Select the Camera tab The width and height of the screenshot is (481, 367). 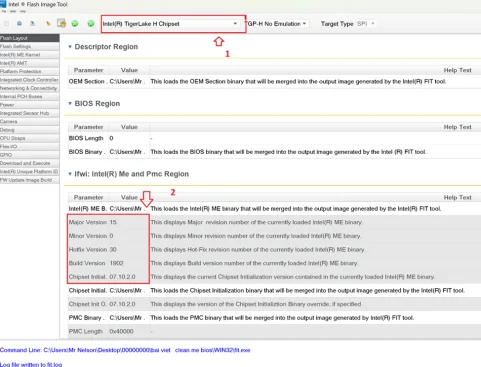pyautogui.click(x=30, y=121)
